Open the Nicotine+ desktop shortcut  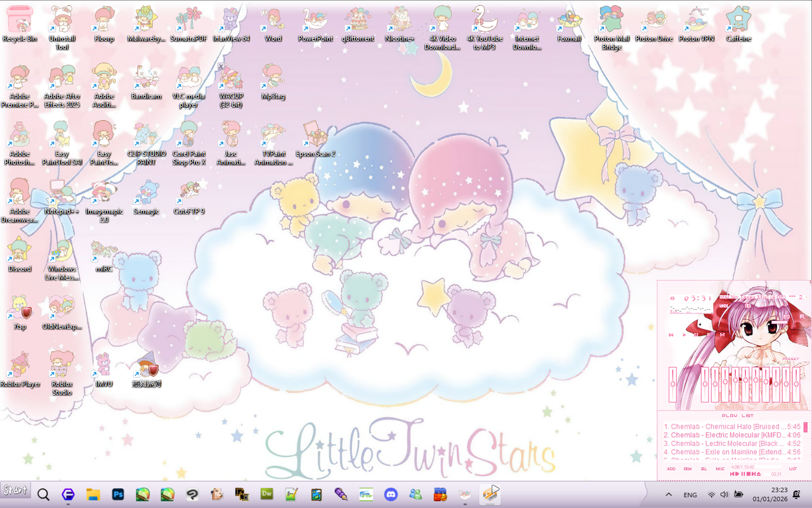click(x=400, y=24)
